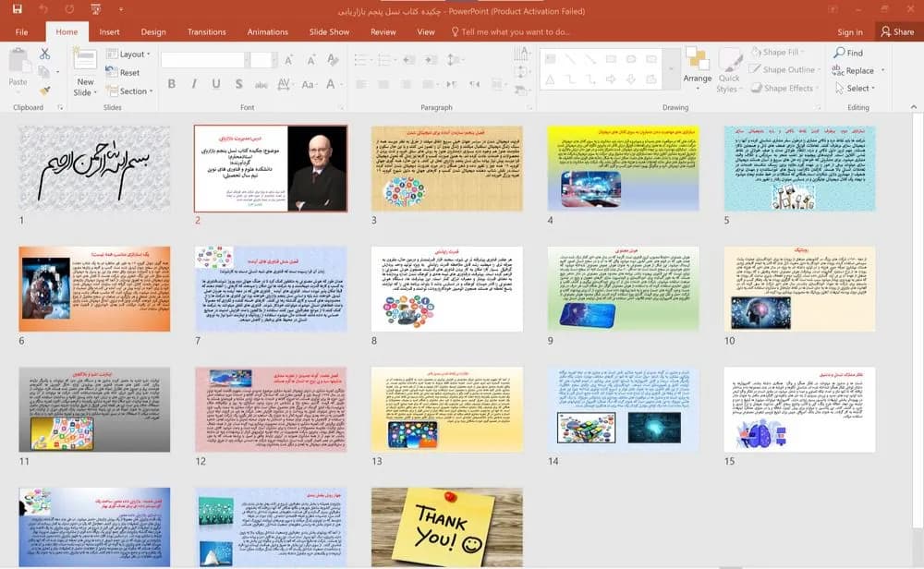The width and height of the screenshot is (924, 569).
Task: Open the Layout dropdown
Action: 128,54
